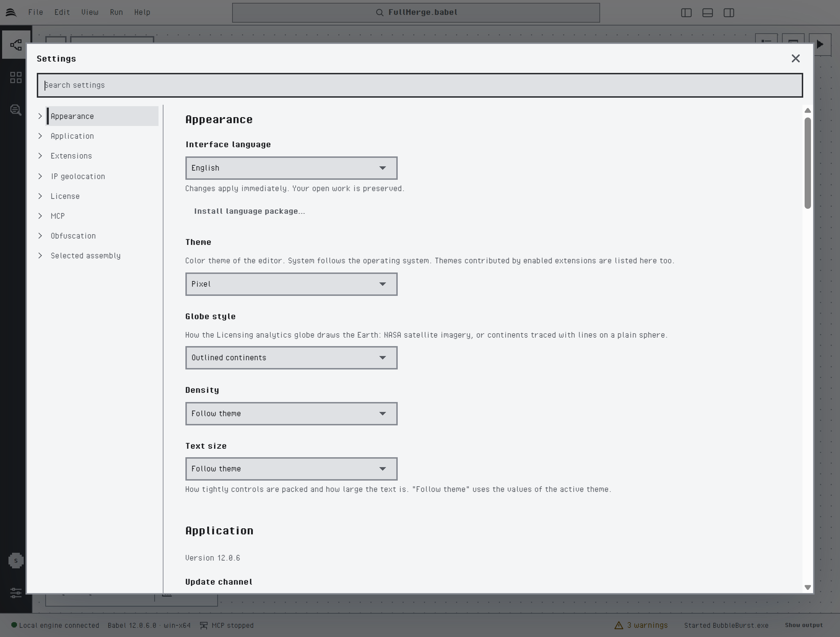Click the 3 warnings status entry

(641, 625)
